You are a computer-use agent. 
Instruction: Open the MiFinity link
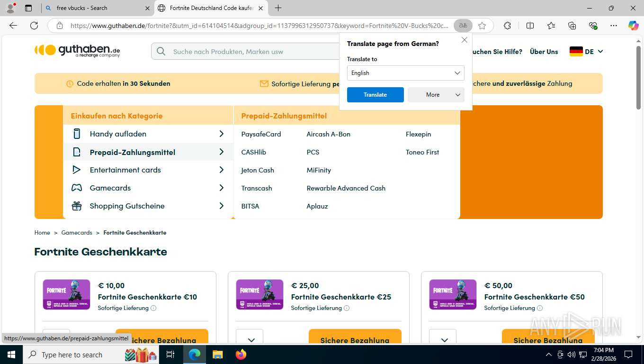(x=319, y=170)
